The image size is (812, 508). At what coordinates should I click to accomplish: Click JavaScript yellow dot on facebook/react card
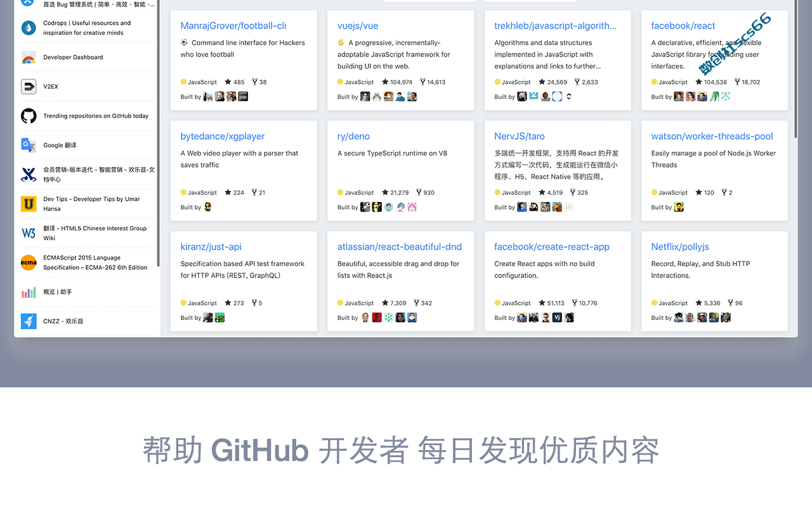click(654, 82)
